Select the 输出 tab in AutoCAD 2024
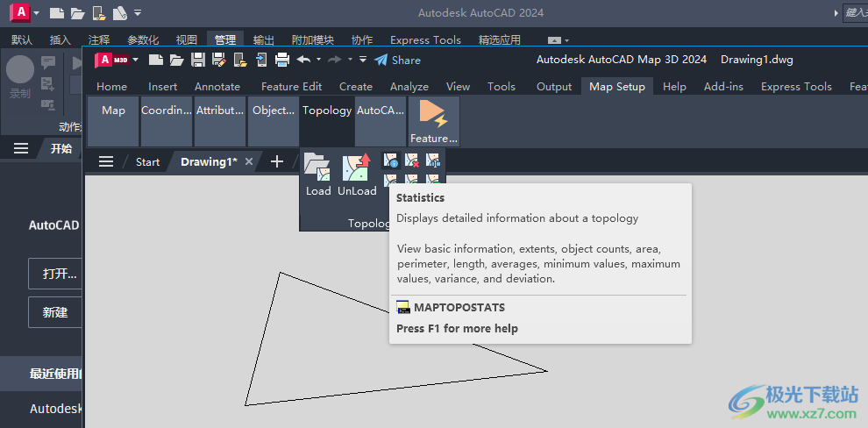The image size is (868, 428). point(264,39)
